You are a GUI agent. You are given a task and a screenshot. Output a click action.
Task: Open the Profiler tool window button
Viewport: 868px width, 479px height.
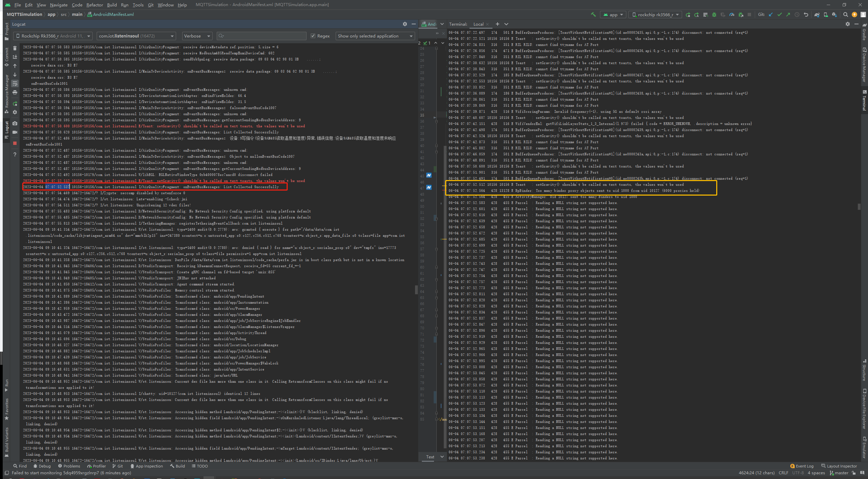[x=97, y=466]
